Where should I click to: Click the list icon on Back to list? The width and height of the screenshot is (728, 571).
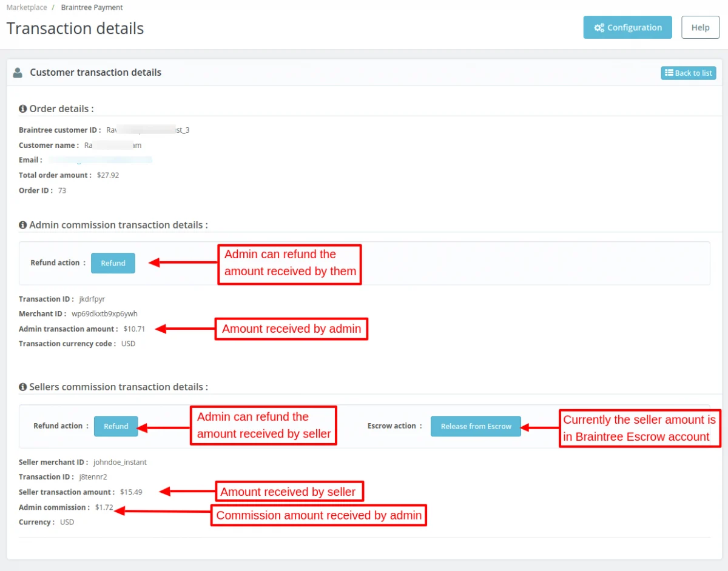pyautogui.click(x=669, y=73)
